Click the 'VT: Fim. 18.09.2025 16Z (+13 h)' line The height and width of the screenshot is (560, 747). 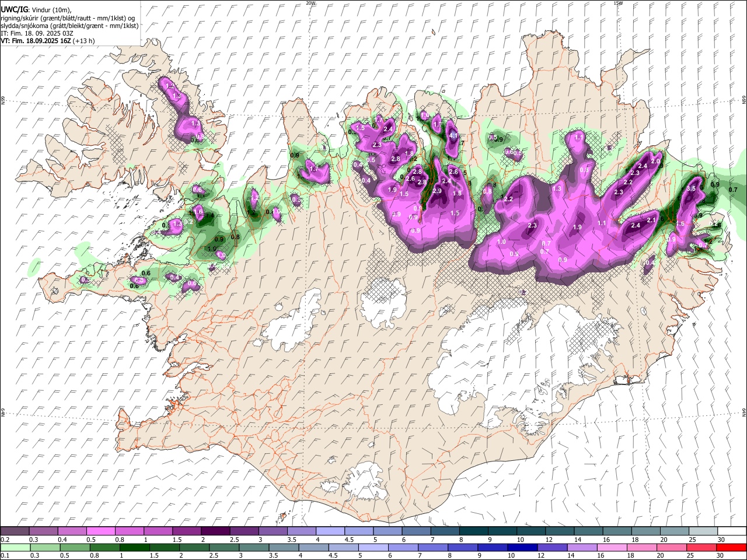click(x=48, y=41)
